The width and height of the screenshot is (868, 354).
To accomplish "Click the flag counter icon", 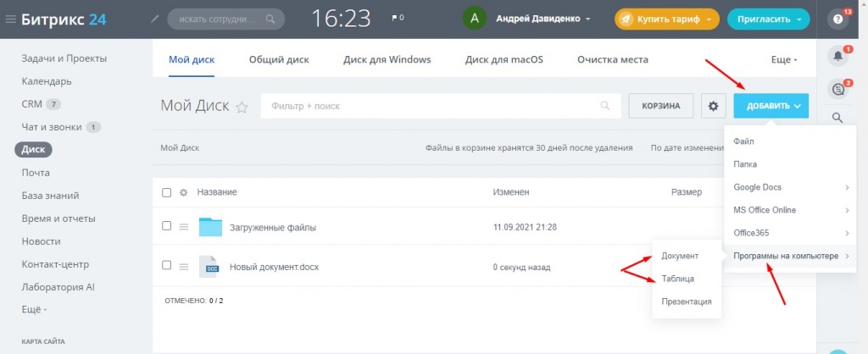I will click(398, 18).
